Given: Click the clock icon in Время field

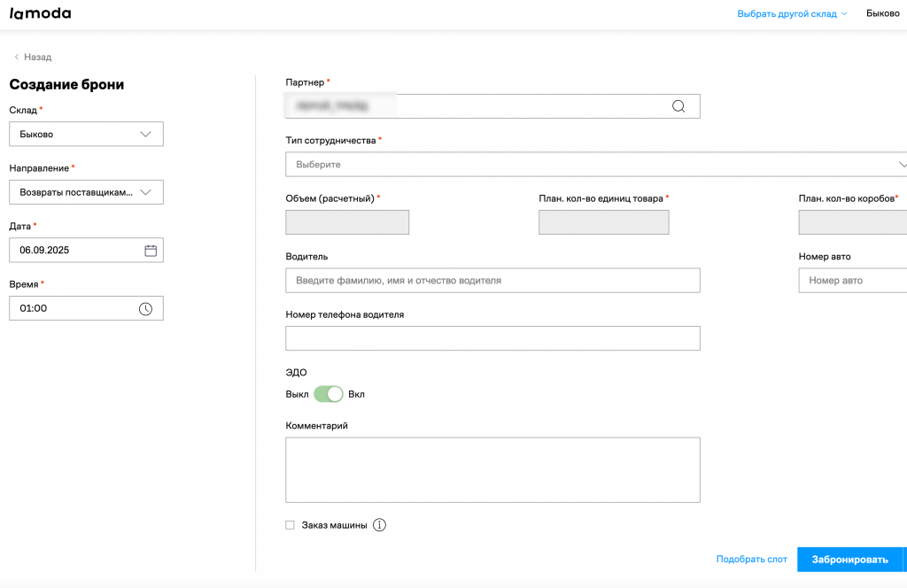Looking at the screenshot, I should [145, 308].
